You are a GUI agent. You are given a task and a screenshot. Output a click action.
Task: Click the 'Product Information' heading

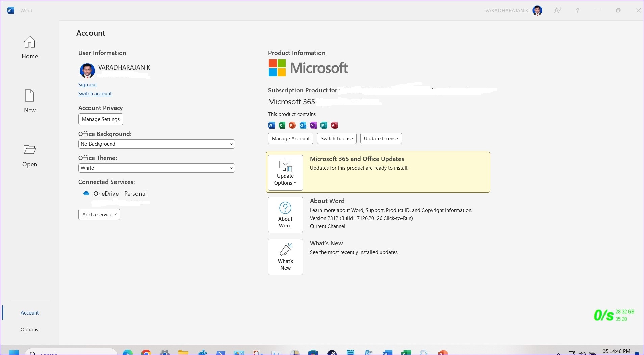[x=297, y=53]
